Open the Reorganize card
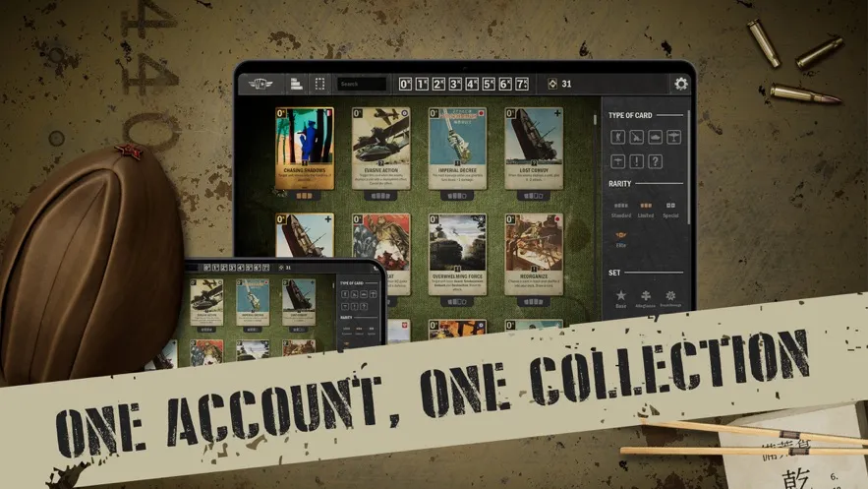868x489 pixels. 534,255
